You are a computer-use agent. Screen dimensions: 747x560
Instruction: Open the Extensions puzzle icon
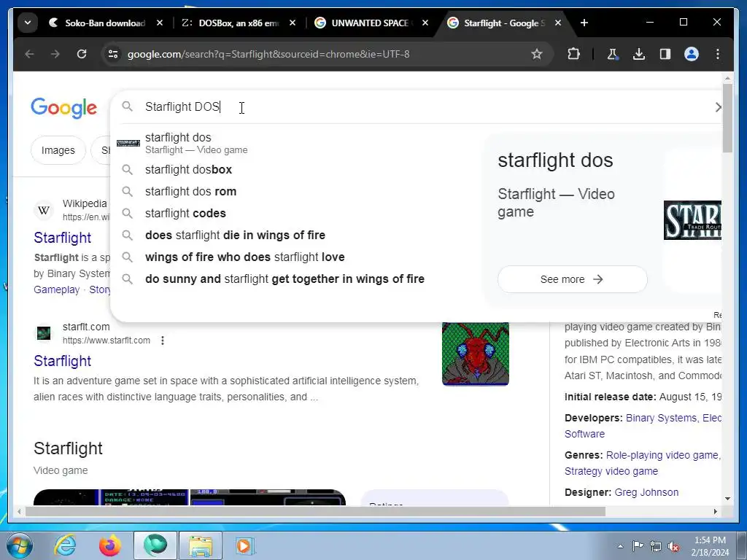(573, 54)
